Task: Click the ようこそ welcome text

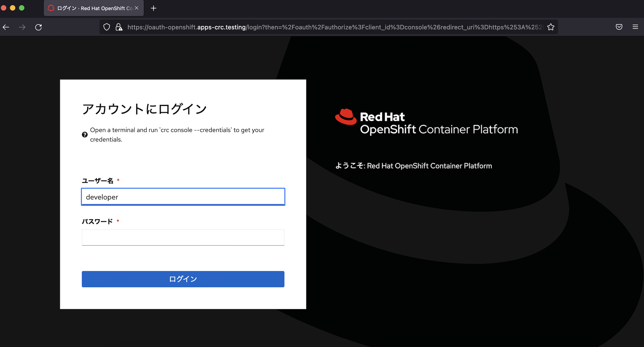Action: click(413, 166)
